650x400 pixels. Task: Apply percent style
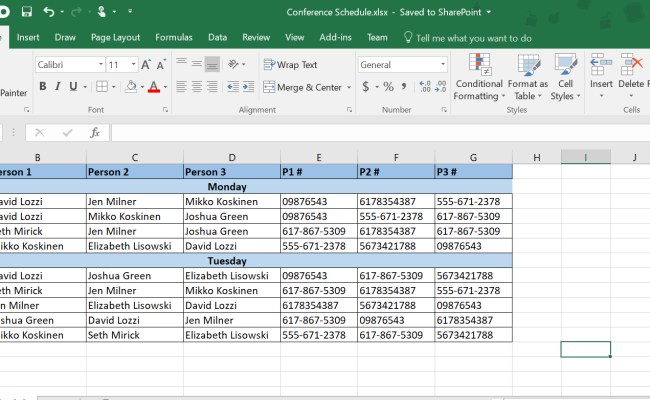click(388, 87)
